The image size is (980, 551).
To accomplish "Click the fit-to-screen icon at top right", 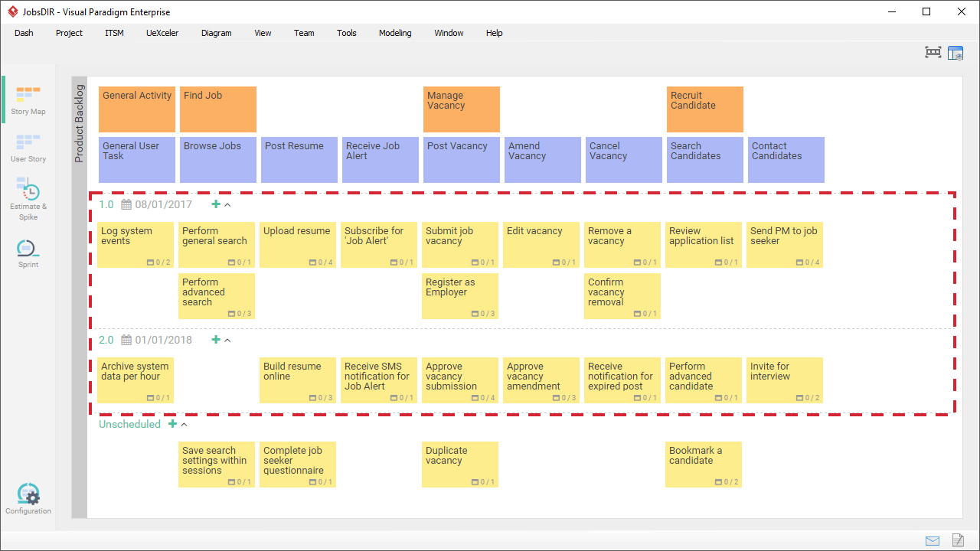I will (x=933, y=53).
